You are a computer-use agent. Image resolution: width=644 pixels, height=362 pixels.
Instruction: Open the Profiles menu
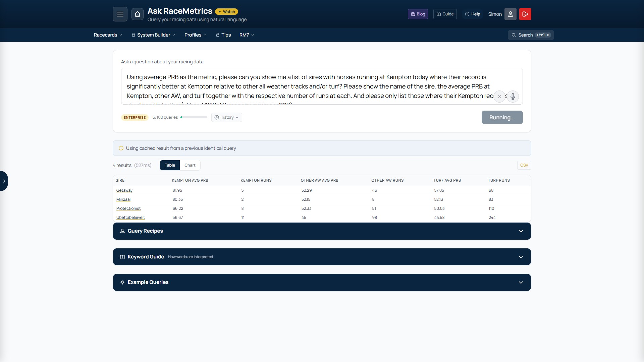[x=196, y=35]
